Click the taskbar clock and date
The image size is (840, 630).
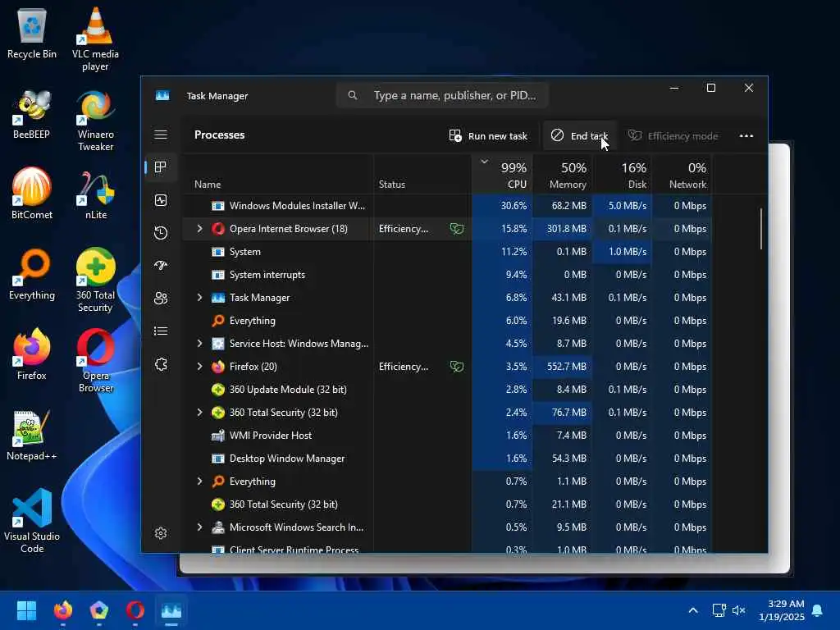782,610
